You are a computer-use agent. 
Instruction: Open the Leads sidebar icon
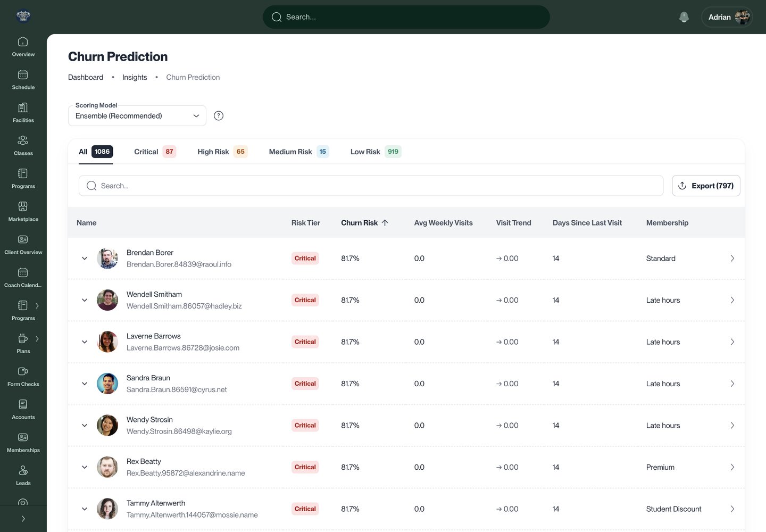click(23, 470)
